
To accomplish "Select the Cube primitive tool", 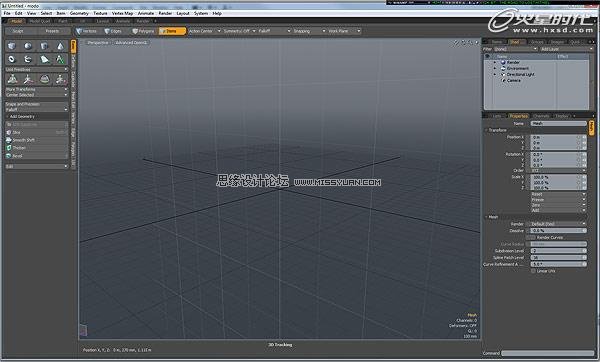I will coord(12,46).
